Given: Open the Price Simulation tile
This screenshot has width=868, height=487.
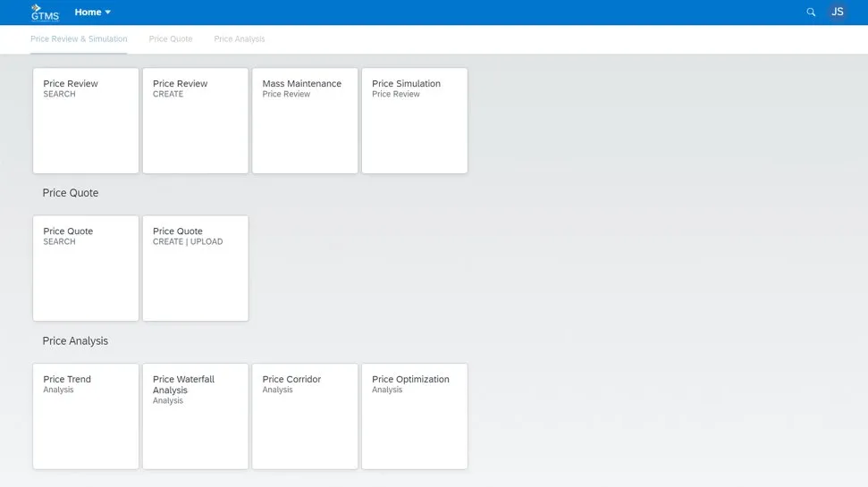Looking at the screenshot, I should [x=414, y=121].
